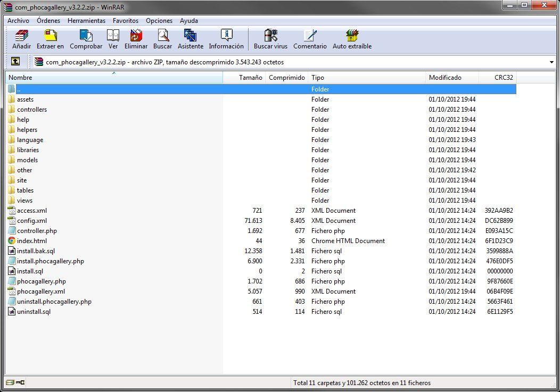Image resolution: width=560 pixels, height=392 pixels.
Task: Click the parent folder '..' icon
Action: pyautogui.click(x=11, y=89)
